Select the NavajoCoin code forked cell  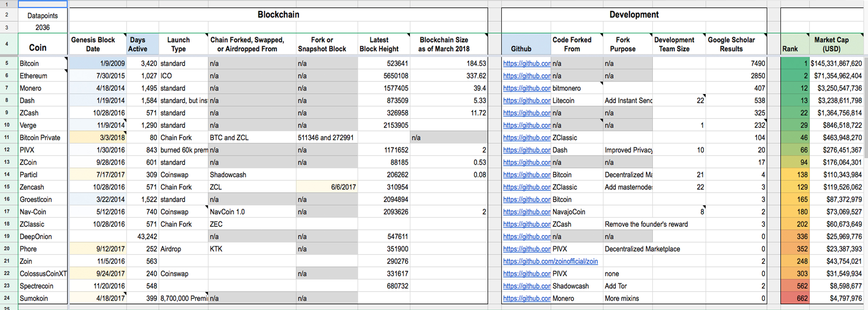577,212
